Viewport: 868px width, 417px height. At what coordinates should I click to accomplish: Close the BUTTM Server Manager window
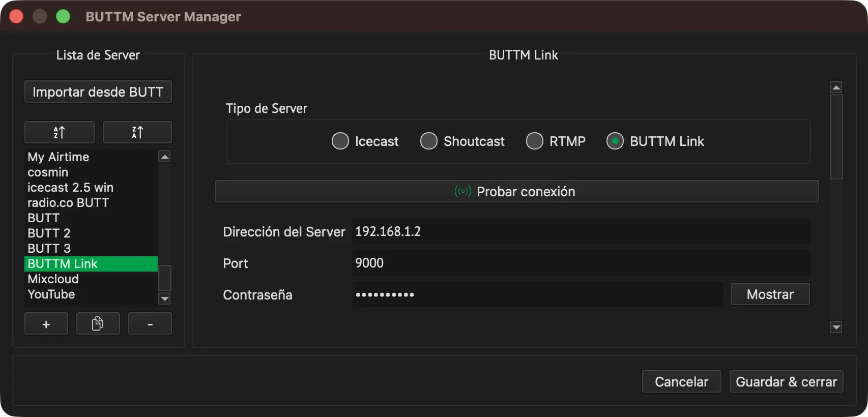click(16, 16)
